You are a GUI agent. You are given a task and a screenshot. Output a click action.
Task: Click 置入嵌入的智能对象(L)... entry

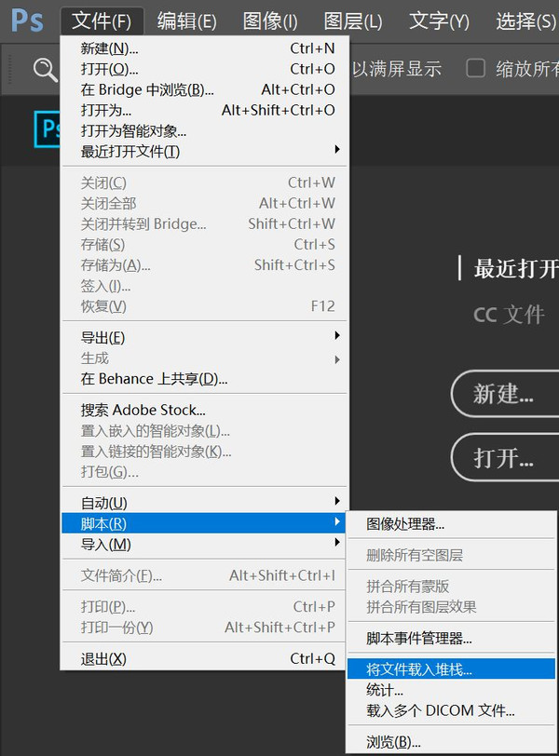[x=204, y=430]
